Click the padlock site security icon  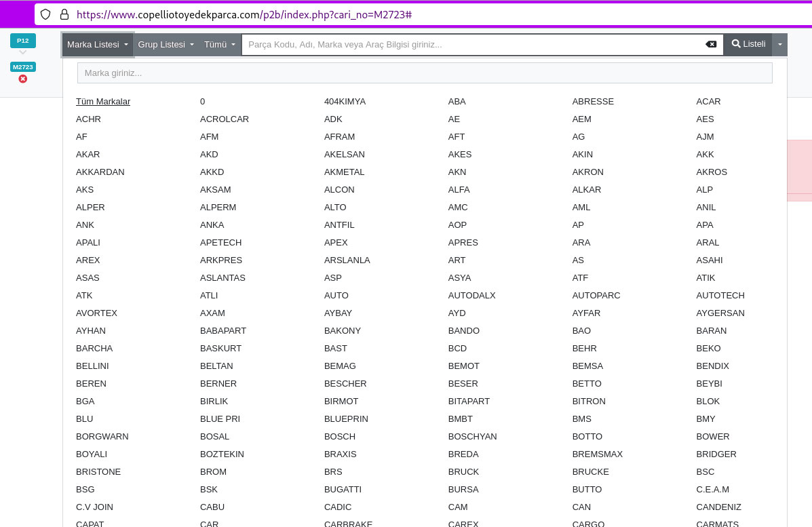[64, 14]
